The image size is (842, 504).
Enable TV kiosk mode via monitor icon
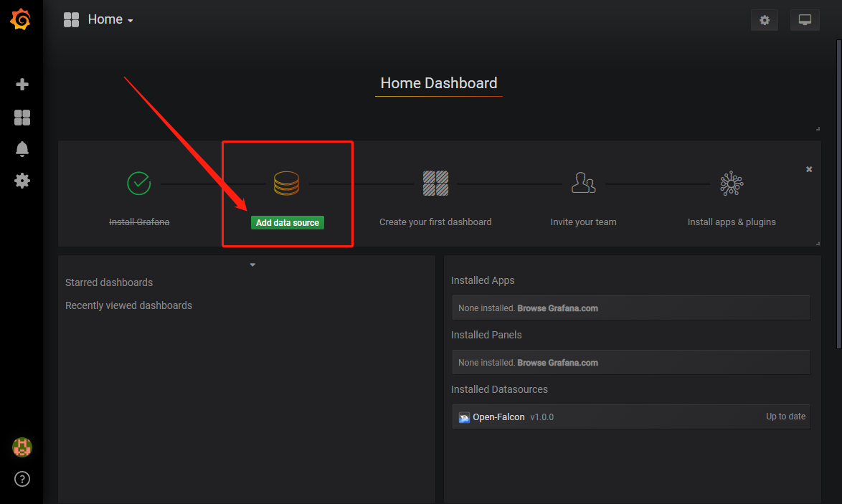tap(804, 20)
